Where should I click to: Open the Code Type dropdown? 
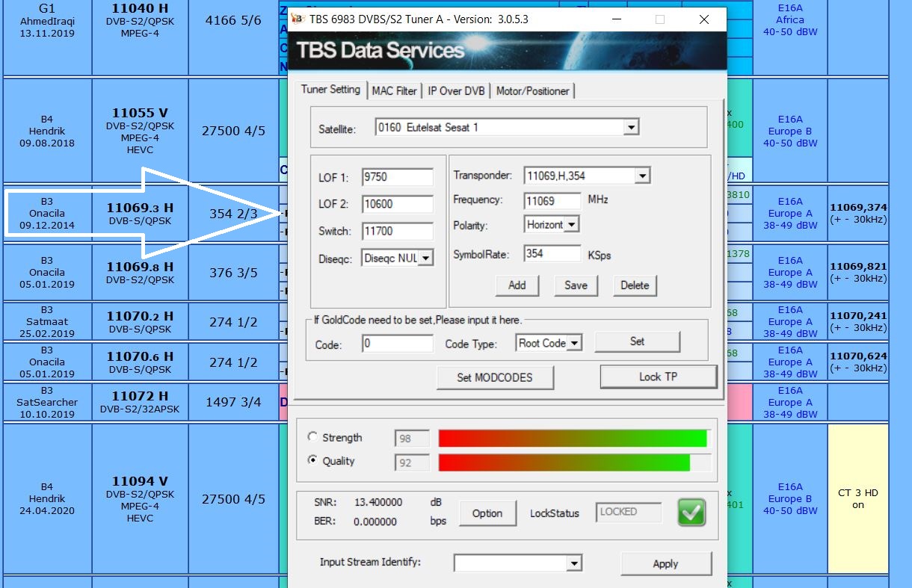coord(574,343)
